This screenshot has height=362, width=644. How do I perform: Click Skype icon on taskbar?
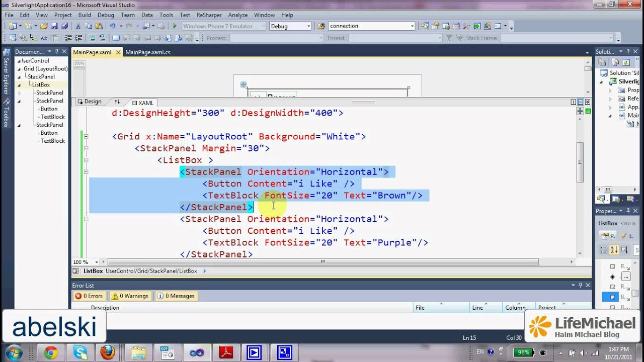80,352
